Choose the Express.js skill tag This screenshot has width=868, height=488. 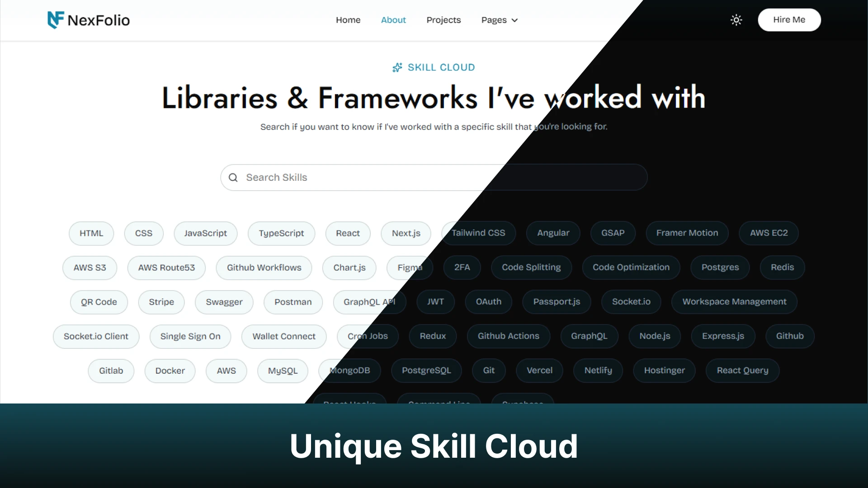click(x=723, y=336)
